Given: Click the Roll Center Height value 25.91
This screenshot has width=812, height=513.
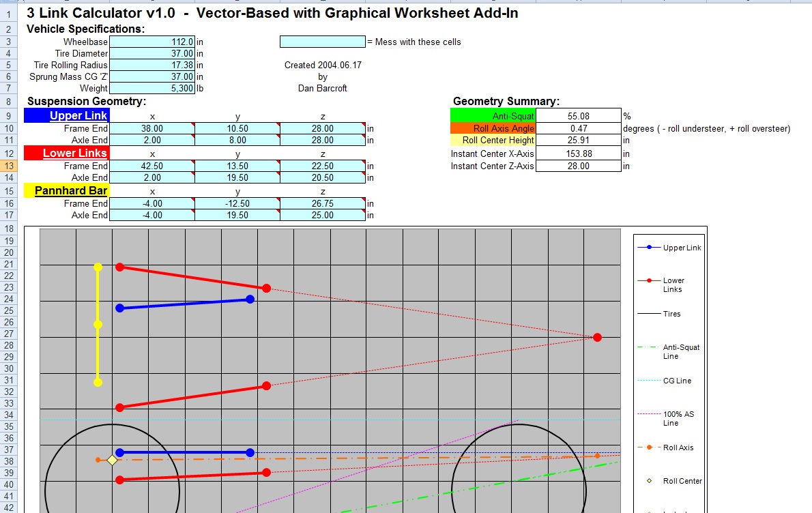Looking at the screenshot, I should 578,141.
